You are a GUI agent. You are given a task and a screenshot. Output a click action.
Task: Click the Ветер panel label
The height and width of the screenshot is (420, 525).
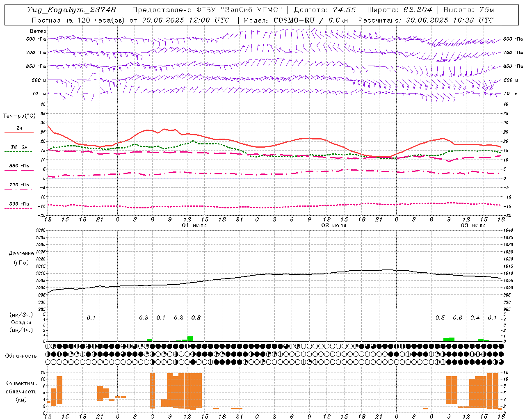click(x=38, y=31)
